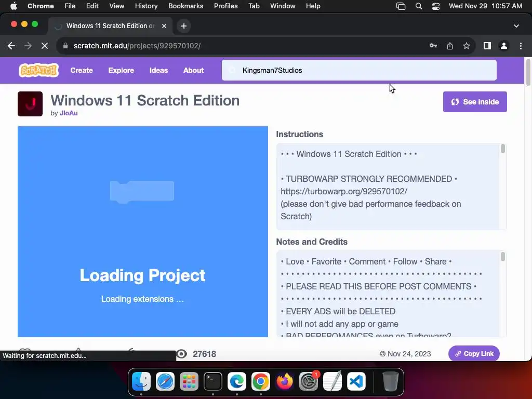Close the Windows 11 Scratch Edition tab

[x=164, y=26]
